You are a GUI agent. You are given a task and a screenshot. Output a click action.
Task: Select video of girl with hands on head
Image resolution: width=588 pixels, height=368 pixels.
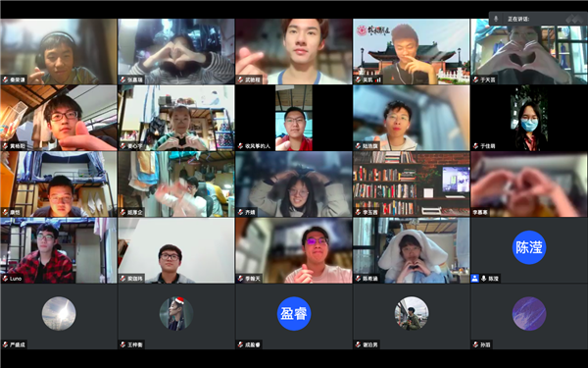[294, 184]
